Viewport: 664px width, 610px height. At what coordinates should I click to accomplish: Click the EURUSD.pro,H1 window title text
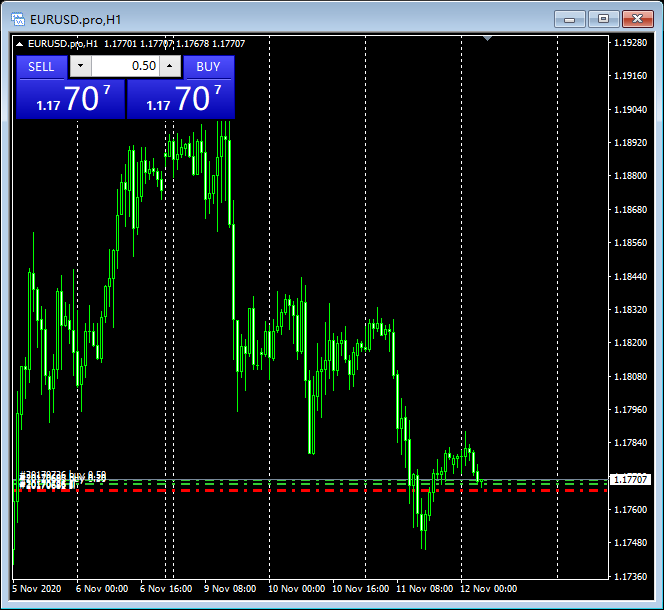click(x=76, y=20)
